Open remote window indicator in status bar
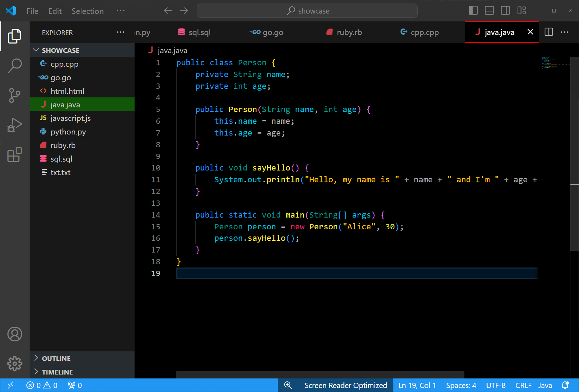 pos(10,385)
